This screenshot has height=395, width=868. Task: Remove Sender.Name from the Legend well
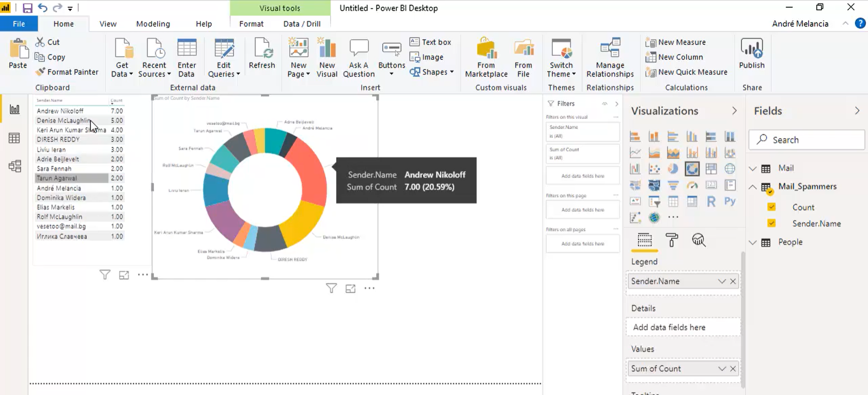[733, 281]
